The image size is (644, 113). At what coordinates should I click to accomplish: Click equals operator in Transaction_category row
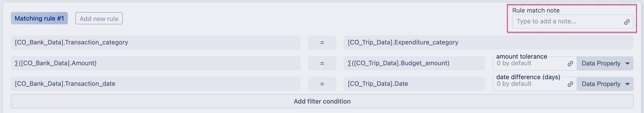(x=322, y=43)
